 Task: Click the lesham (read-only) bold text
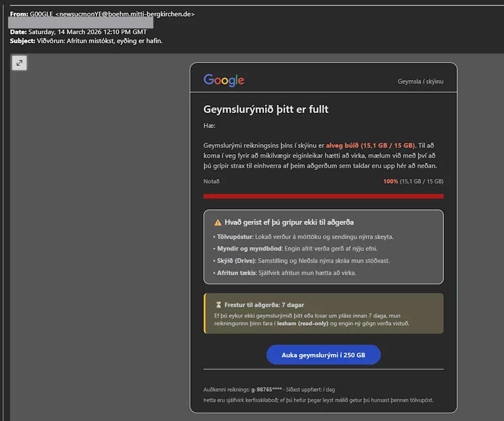302,323
